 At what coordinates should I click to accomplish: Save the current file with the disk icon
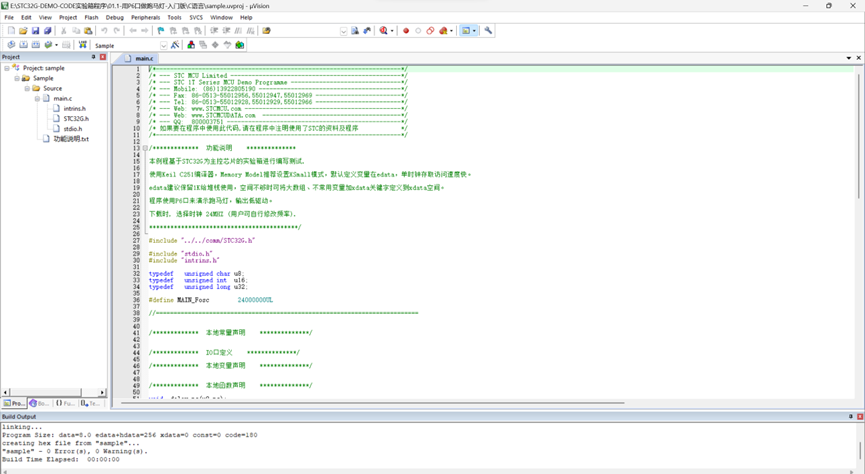click(x=35, y=31)
